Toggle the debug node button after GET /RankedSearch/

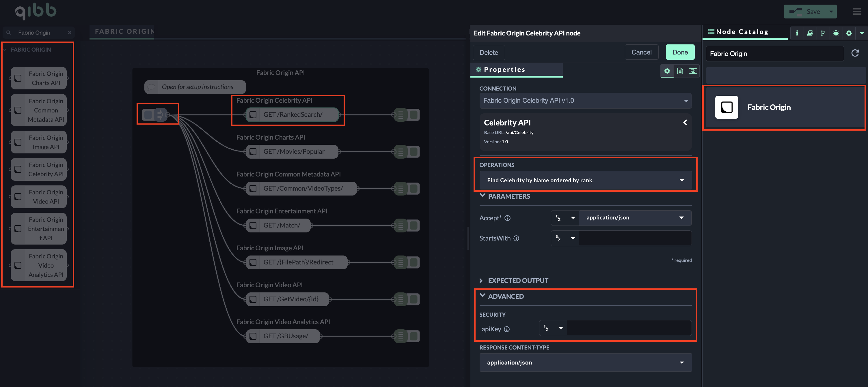(414, 115)
